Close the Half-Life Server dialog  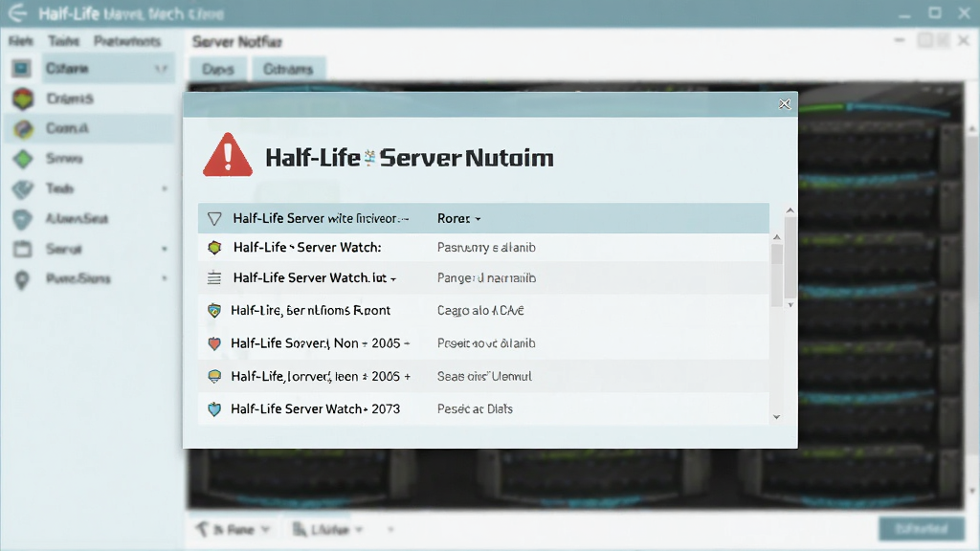click(x=785, y=104)
